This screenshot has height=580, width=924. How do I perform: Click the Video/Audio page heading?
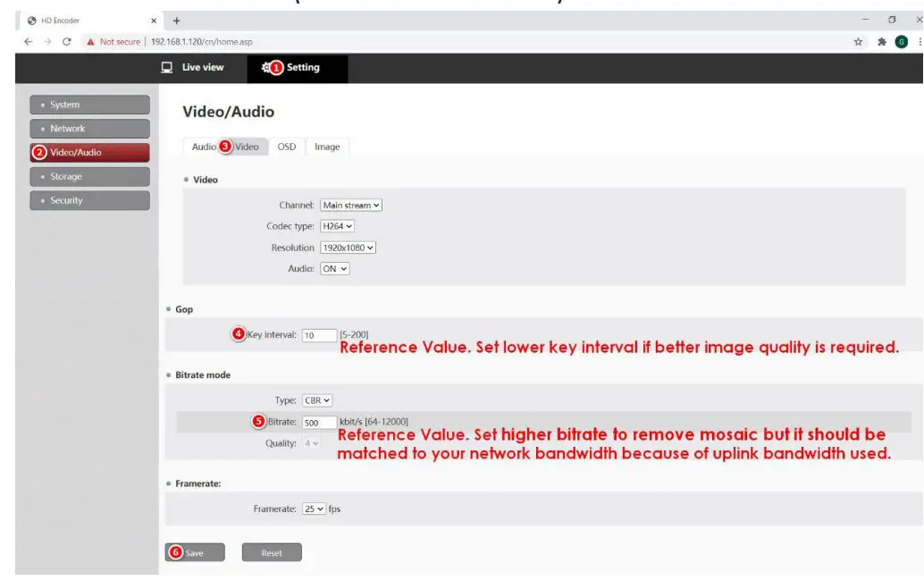coord(228,112)
